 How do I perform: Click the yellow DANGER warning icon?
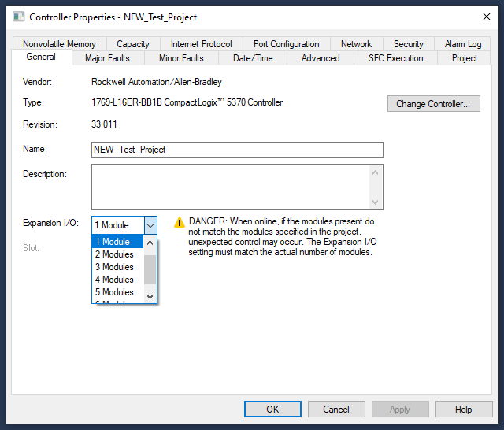pyautogui.click(x=180, y=222)
